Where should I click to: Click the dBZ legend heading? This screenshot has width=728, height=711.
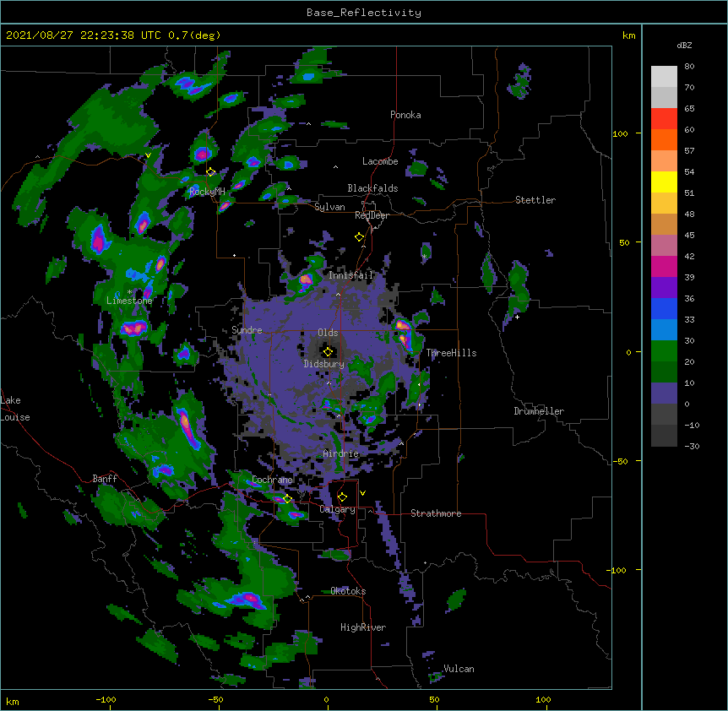684,46
